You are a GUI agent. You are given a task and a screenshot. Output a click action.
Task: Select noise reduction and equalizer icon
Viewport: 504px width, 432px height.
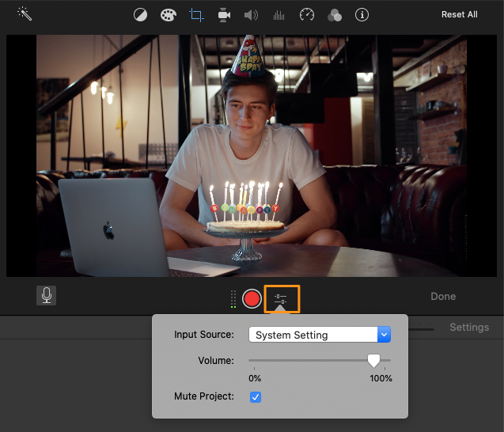279,15
